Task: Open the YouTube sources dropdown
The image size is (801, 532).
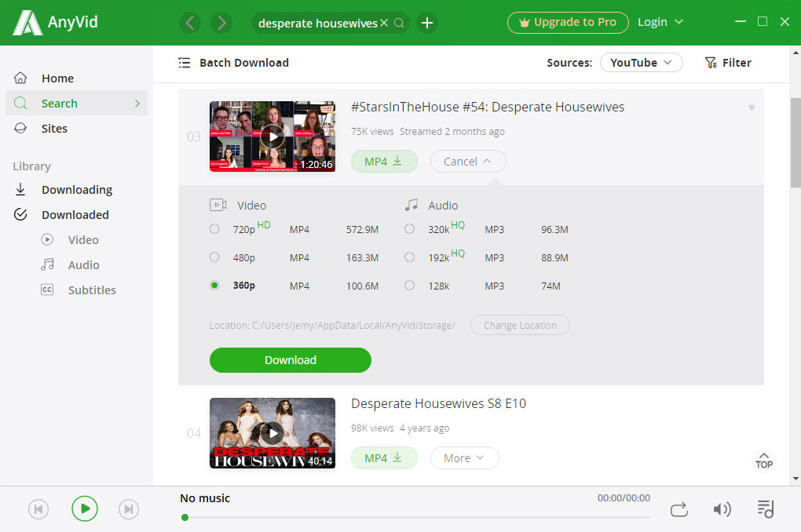Action: pos(641,62)
